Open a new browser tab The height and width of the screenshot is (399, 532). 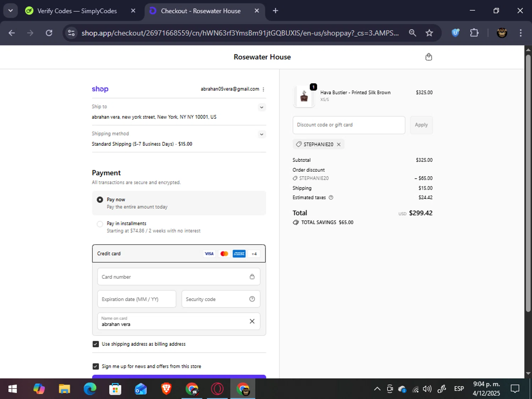(x=275, y=11)
